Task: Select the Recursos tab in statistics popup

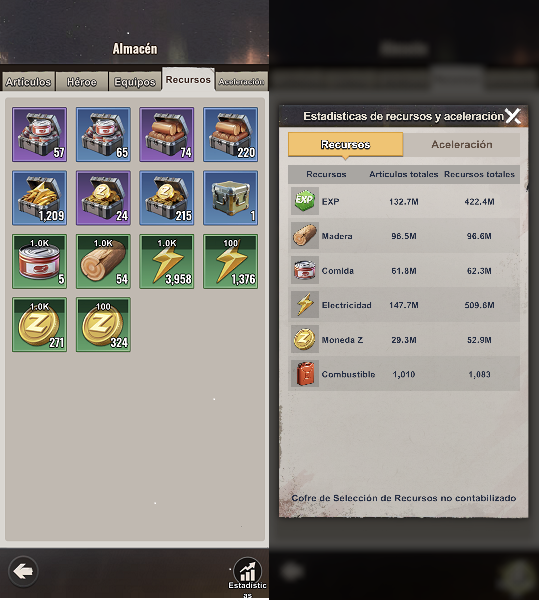Action: click(x=345, y=145)
